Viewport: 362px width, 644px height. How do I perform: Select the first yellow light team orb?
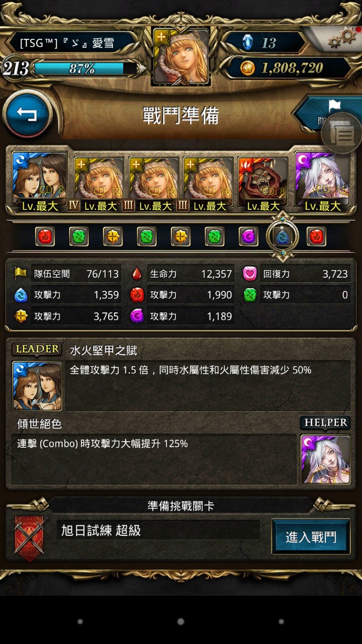click(113, 236)
